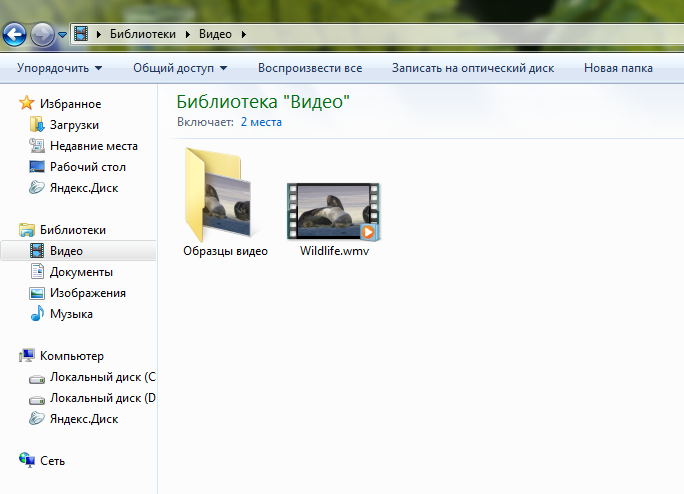The width and height of the screenshot is (684, 494).
Task: Click the Новая папка toolbar button
Action: point(618,68)
